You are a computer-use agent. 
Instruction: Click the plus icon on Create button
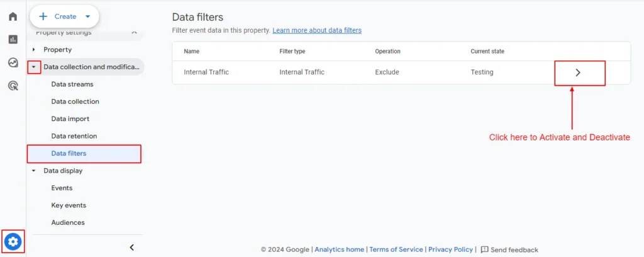point(43,16)
